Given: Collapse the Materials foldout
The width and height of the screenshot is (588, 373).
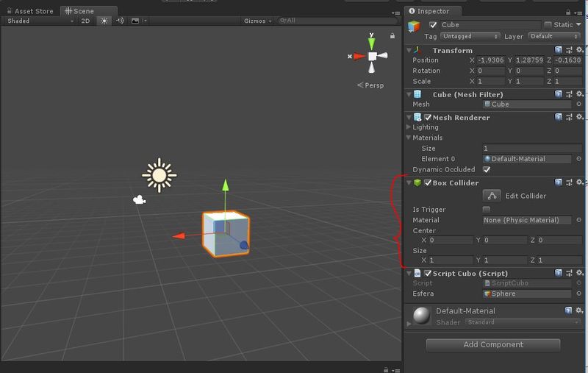Looking at the screenshot, I should tap(409, 138).
